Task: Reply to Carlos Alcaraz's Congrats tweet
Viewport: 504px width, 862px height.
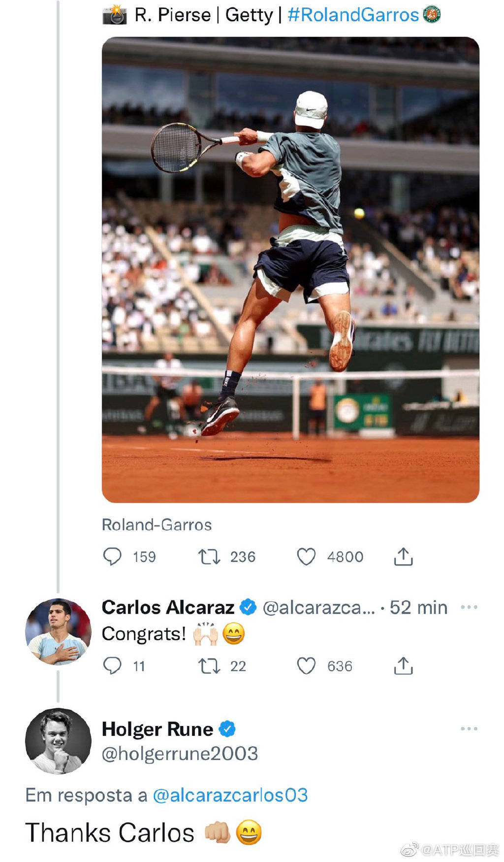Action: pos(112,666)
